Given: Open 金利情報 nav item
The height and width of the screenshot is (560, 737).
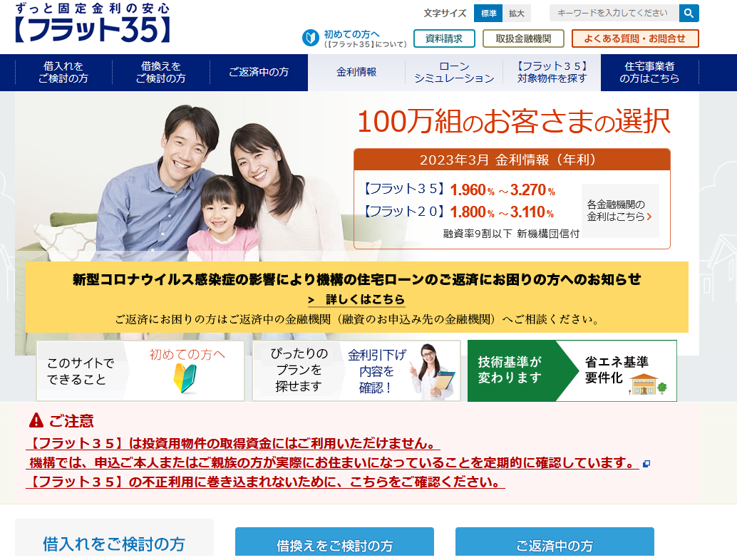Looking at the screenshot, I should (356, 73).
